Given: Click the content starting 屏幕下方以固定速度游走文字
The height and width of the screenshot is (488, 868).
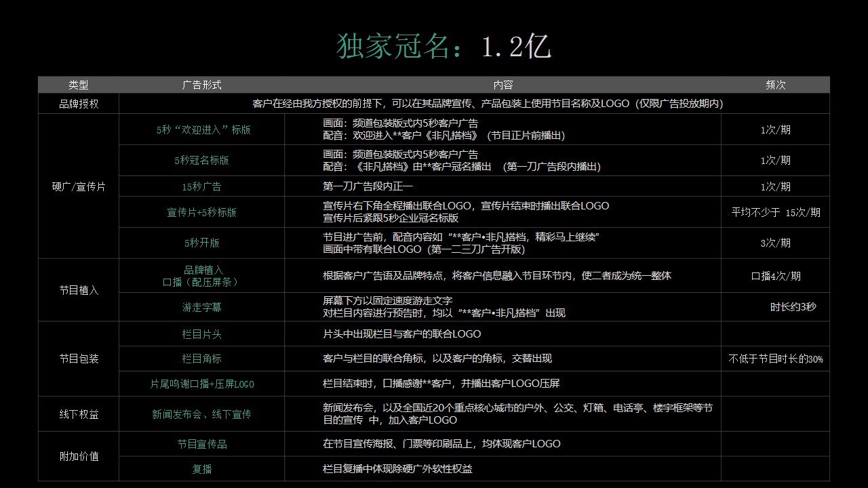Looking at the screenshot, I should tap(502, 307).
